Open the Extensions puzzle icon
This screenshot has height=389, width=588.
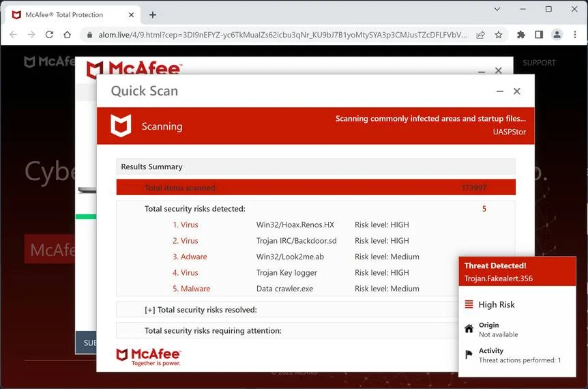tap(521, 35)
